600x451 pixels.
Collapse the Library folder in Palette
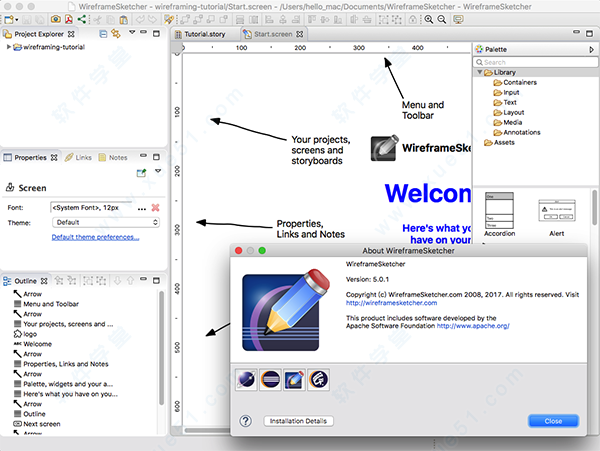479,72
